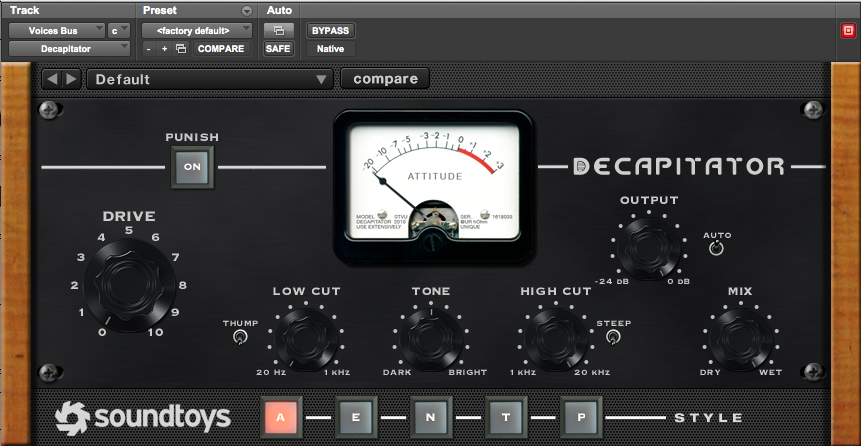Select style P button
The height and width of the screenshot is (446, 861).
pyautogui.click(x=581, y=417)
